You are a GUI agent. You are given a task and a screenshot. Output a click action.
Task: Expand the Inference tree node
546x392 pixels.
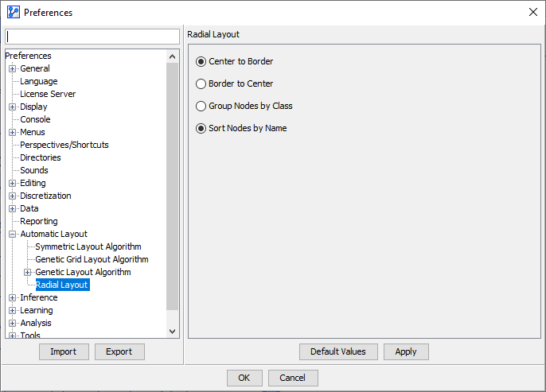tap(13, 297)
